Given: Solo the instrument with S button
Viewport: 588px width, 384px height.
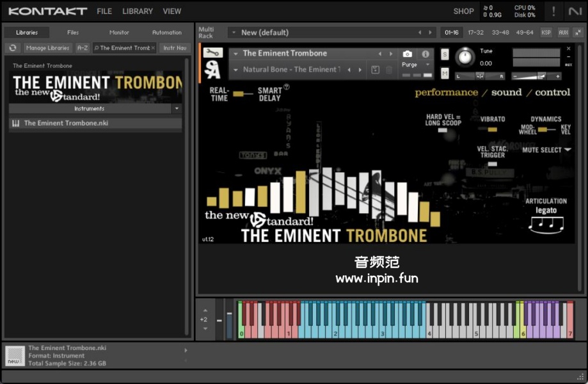Looking at the screenshot, I should 445,55.
